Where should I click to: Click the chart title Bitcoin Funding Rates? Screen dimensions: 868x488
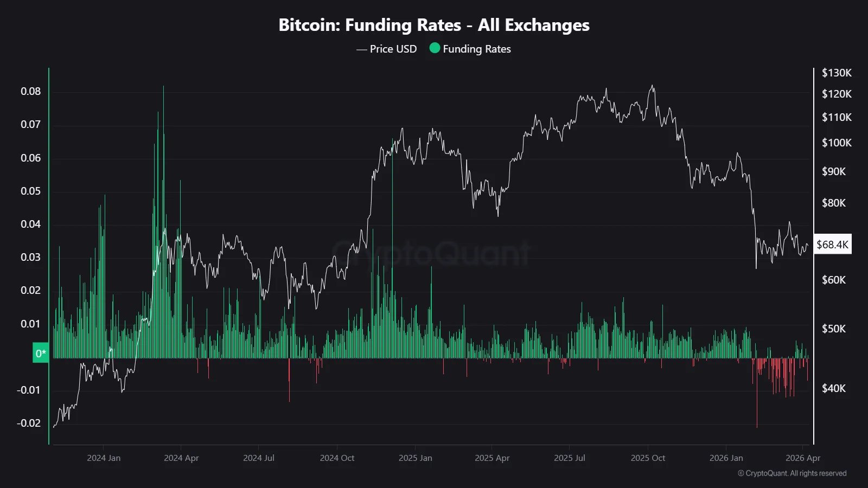click(x=433, y=25)
